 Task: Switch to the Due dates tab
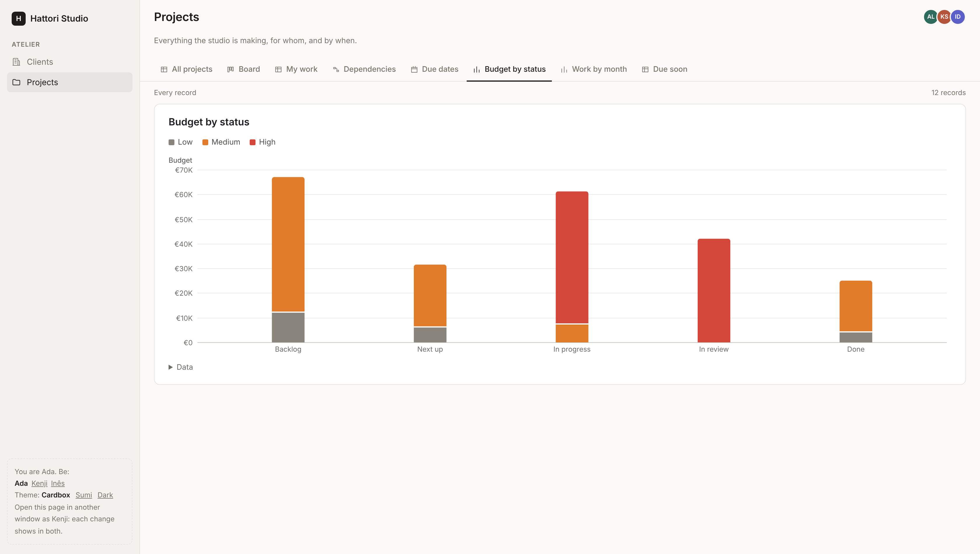pyautogui.click(x=435, y=69)
